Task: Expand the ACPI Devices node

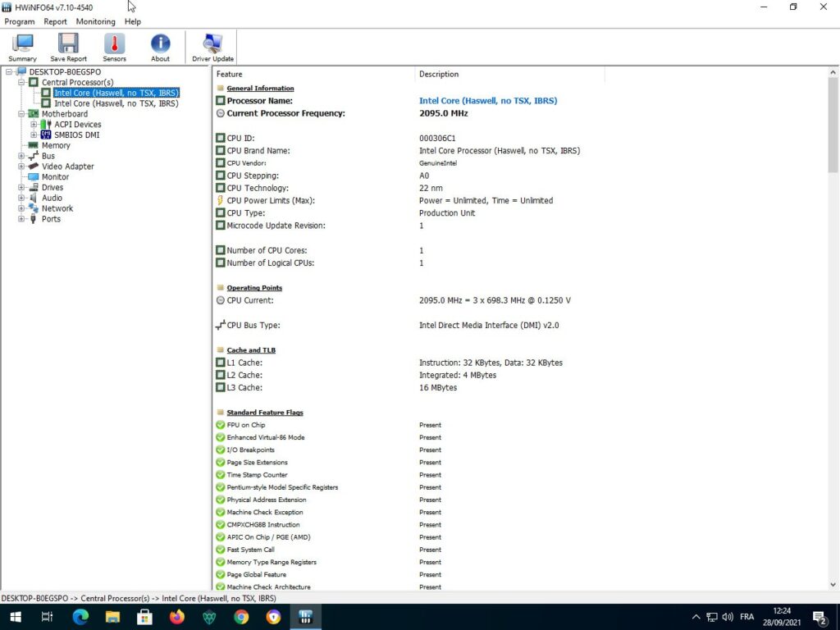Action: tap(33, 125)
